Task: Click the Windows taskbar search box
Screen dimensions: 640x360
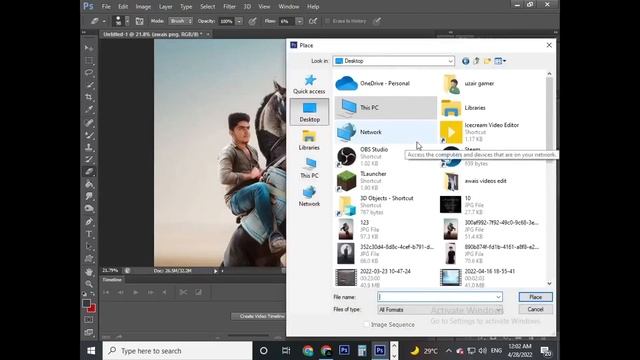Action: coord(177,351)
